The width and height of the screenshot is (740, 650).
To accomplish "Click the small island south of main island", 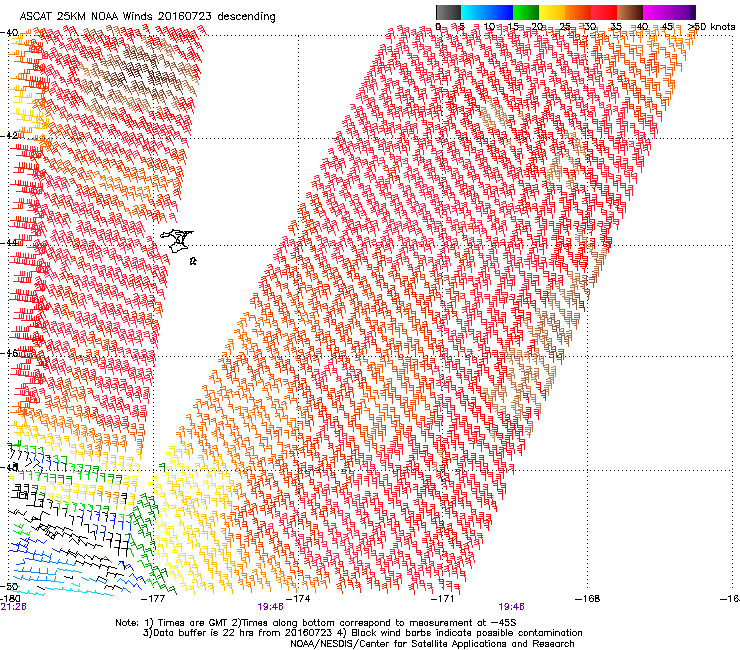I will 193,261.
